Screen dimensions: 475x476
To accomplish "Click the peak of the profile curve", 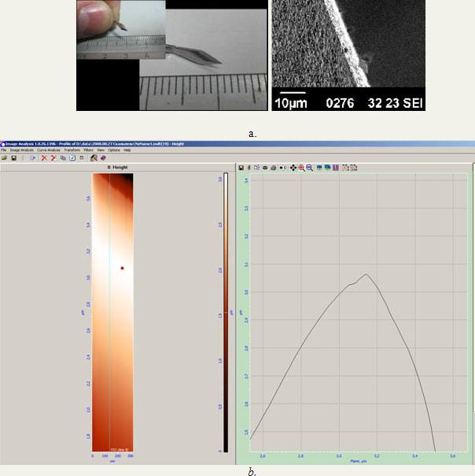I will point(366,274).
